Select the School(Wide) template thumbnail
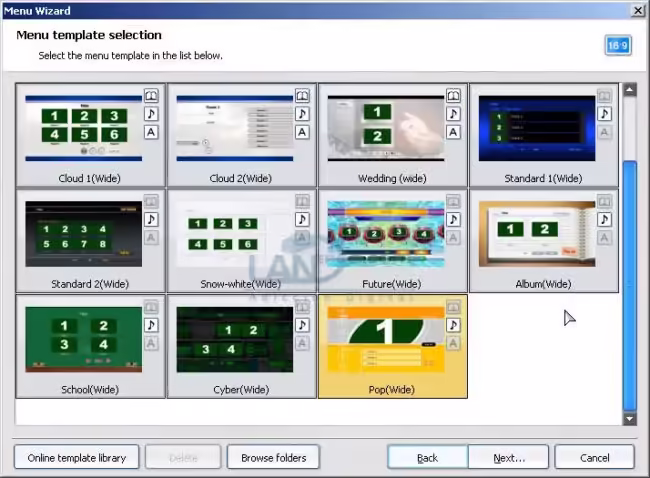This screenshot has height=478, width=650. pyautogui.click(x=83, y=340)
